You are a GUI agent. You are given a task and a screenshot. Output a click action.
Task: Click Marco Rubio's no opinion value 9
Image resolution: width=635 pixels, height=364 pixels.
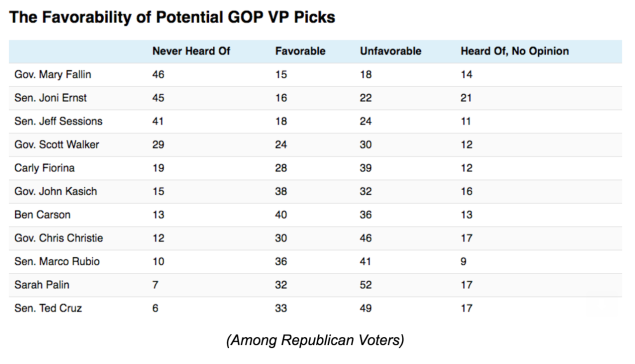coord(463,262)
